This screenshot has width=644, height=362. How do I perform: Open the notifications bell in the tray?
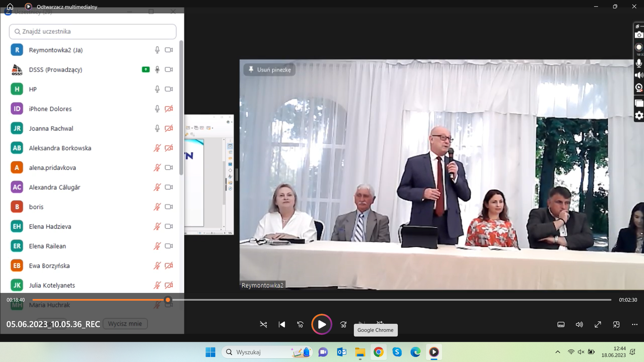633,352
